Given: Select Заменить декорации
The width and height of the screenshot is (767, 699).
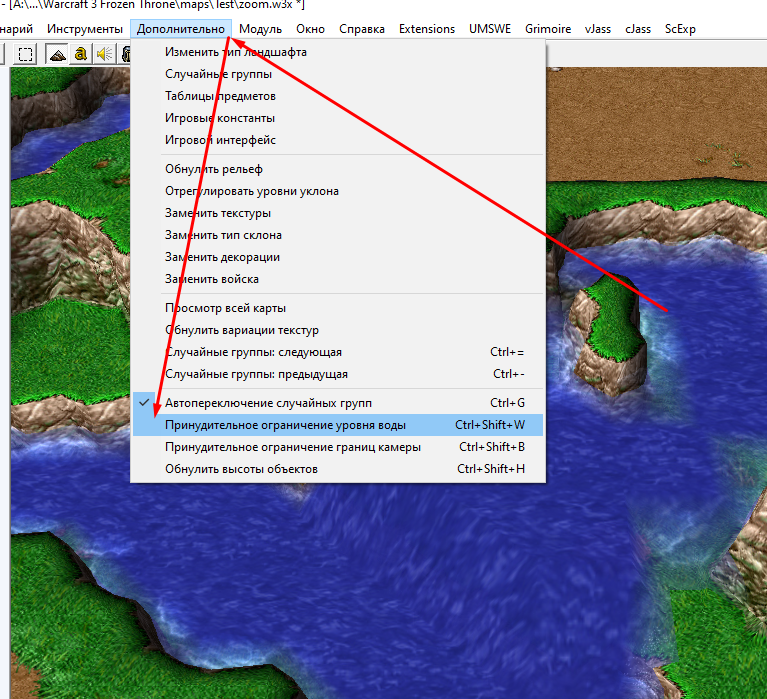Looking at the screenshot, I should tap(338, 257).
